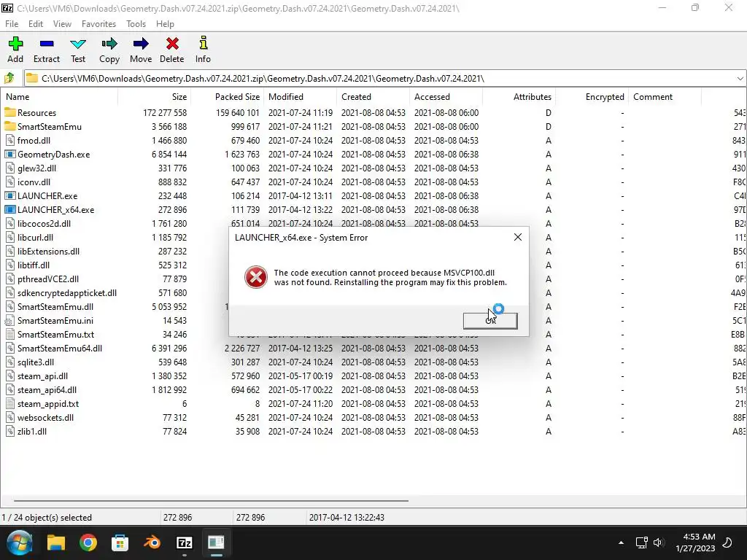This screenshot has width=747, height=560.
Task: Click OK in the System Error dialog
Action: [x=490, y=321]
